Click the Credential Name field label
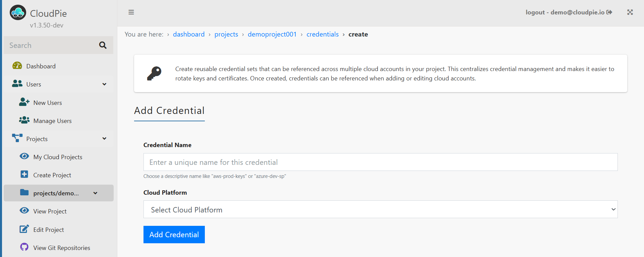Screen dimensions: 644x257 (167, 145)
